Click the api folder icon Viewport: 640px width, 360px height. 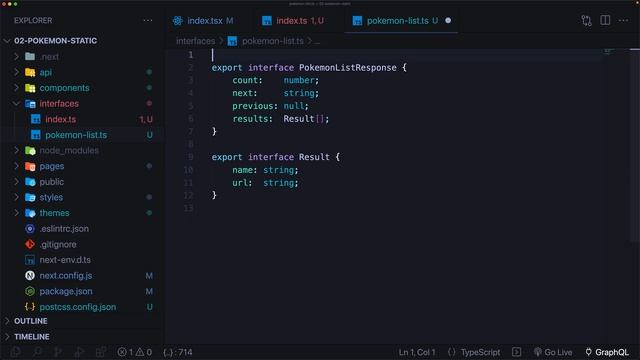click(x=30, y=72)
